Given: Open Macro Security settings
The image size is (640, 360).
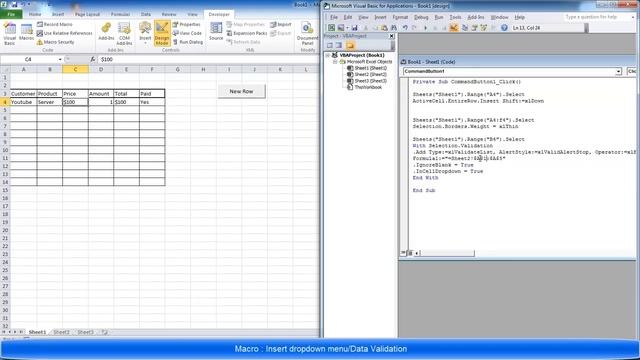Looking at the screenshot, I should [56, 42].
